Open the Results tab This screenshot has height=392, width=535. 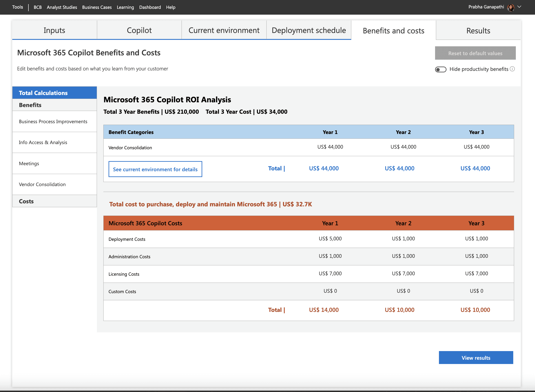(478, 31)
